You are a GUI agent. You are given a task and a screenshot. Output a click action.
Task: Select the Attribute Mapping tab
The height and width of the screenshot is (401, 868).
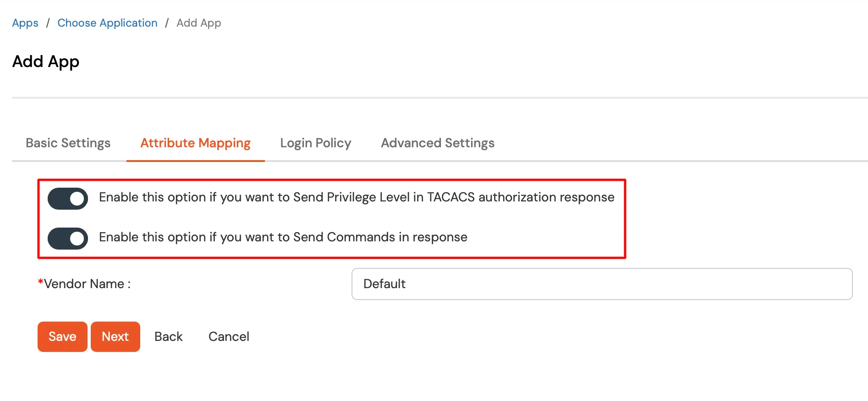[195, 143]
